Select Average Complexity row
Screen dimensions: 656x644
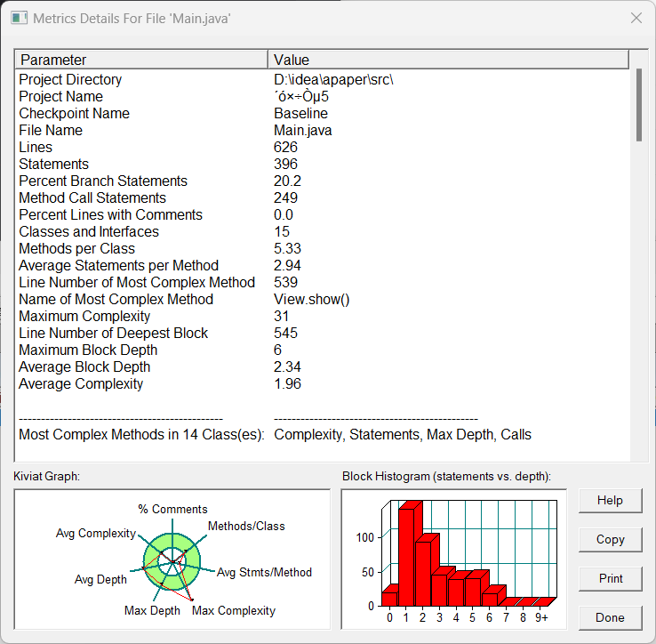click(322, 383)
